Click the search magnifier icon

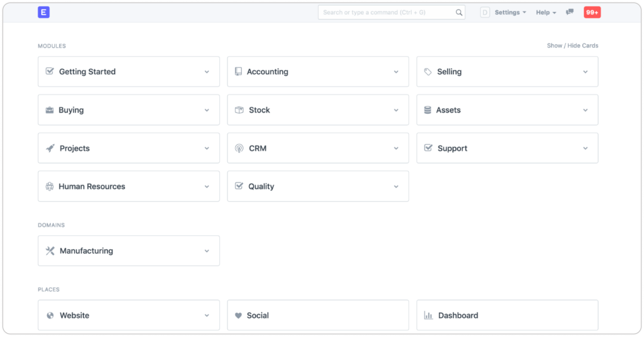(x=459, y=12)
